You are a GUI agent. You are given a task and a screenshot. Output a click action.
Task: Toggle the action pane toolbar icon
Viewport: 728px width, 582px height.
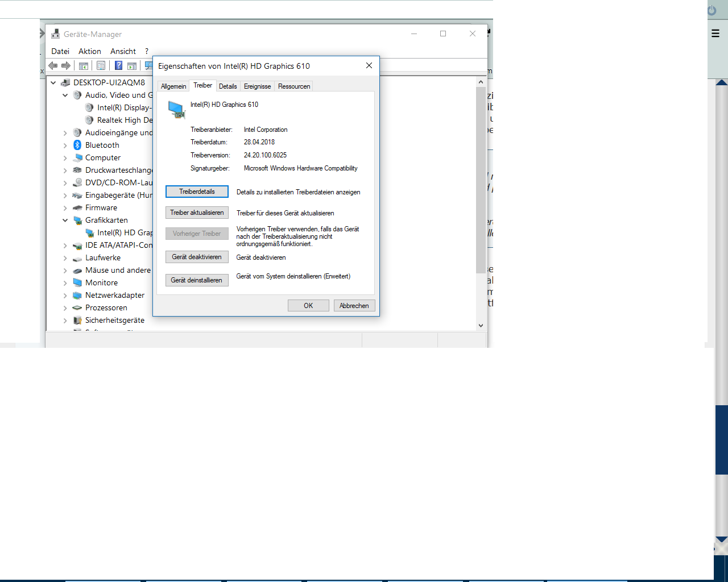tap(132, 65)
